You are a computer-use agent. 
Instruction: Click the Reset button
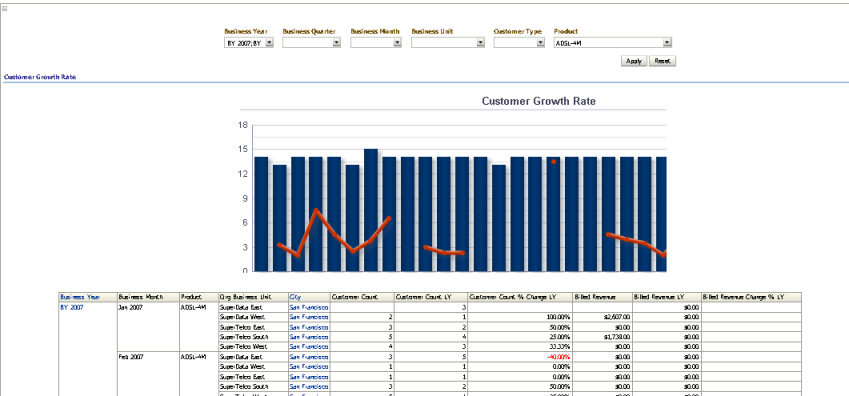pyautogui.click(x=662, y=61)
